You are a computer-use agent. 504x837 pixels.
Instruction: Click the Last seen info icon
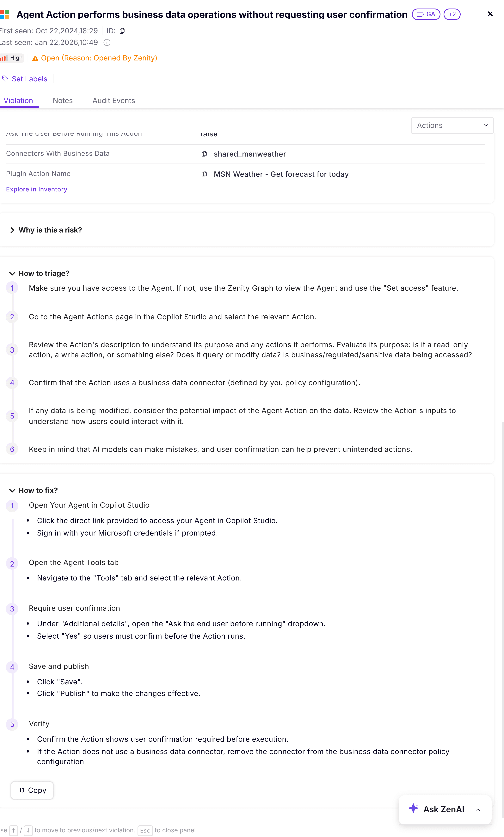[x=107, y=42]
